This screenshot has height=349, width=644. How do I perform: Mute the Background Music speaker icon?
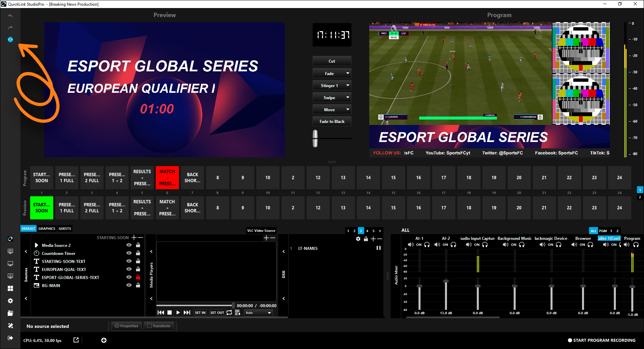tap(506, 245)
